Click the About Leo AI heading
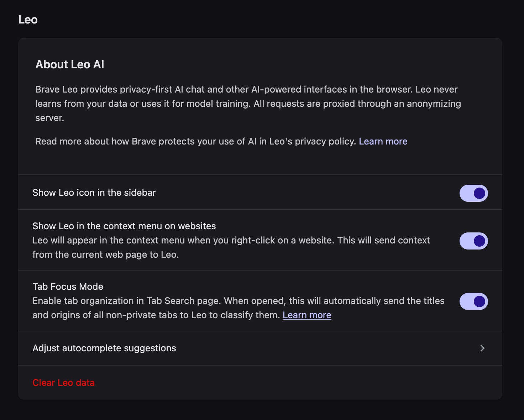 point(70,64)
